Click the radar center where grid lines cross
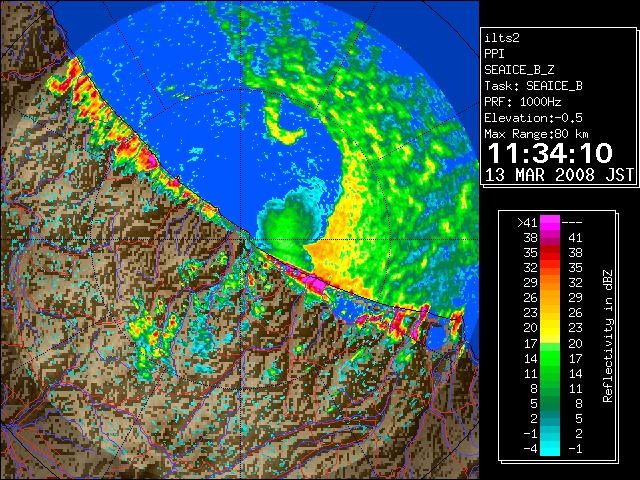 240,240
